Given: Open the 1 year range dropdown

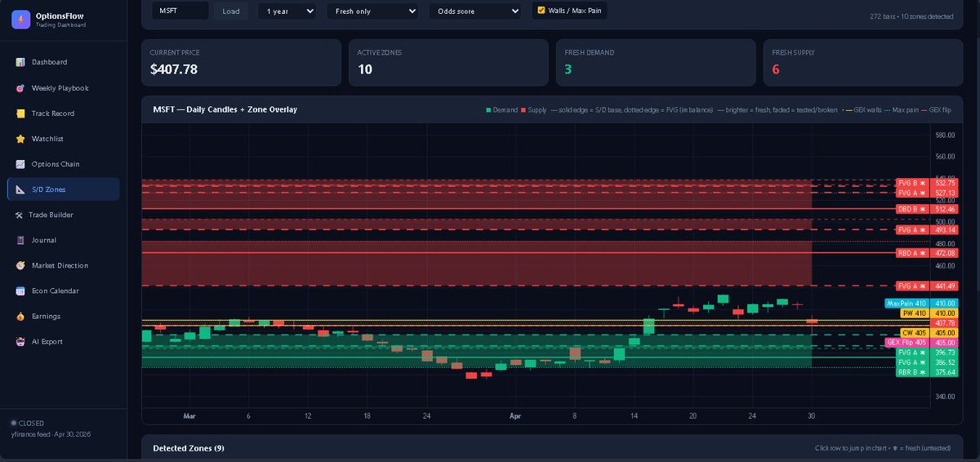Looking at the screenshot, I should click(x=287, y=11).
